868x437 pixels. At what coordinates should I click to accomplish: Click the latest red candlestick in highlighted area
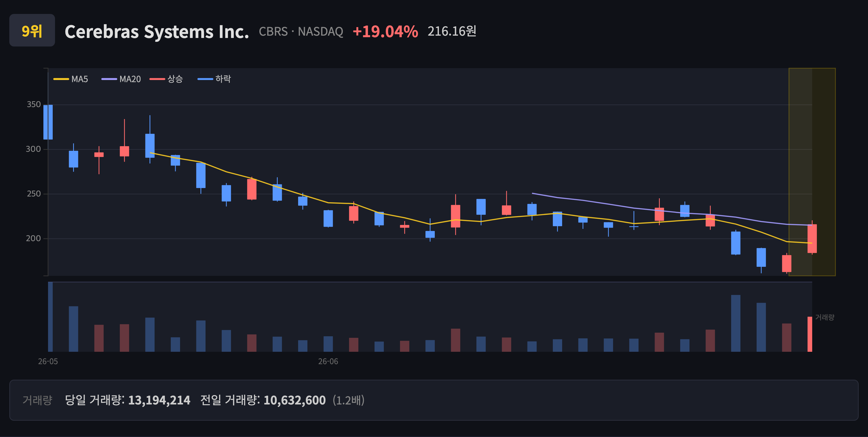(812, 238)
